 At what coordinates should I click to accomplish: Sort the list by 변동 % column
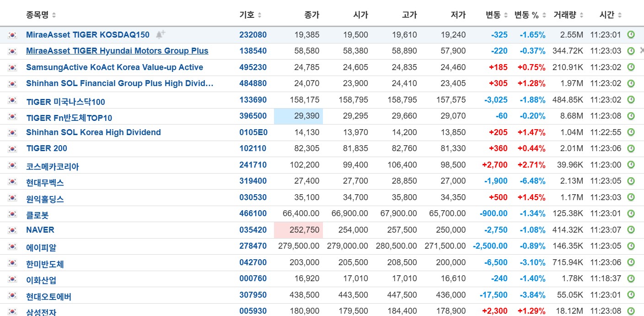coord(531,15)
